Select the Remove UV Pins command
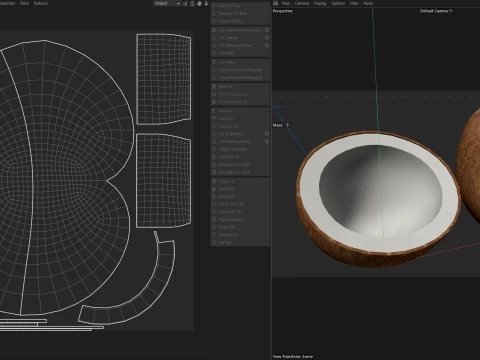The width and height of the screenshot is (480, 360). tap(240, 13)
